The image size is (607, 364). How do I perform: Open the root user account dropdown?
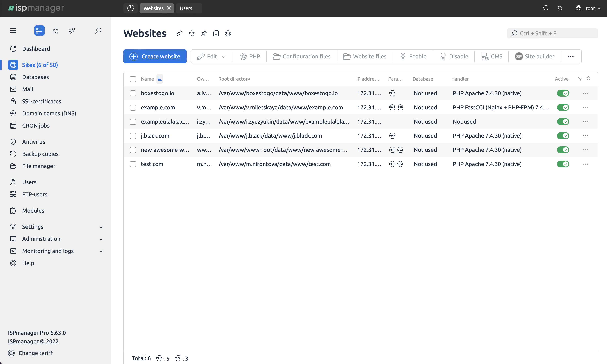tap(588, 8)
